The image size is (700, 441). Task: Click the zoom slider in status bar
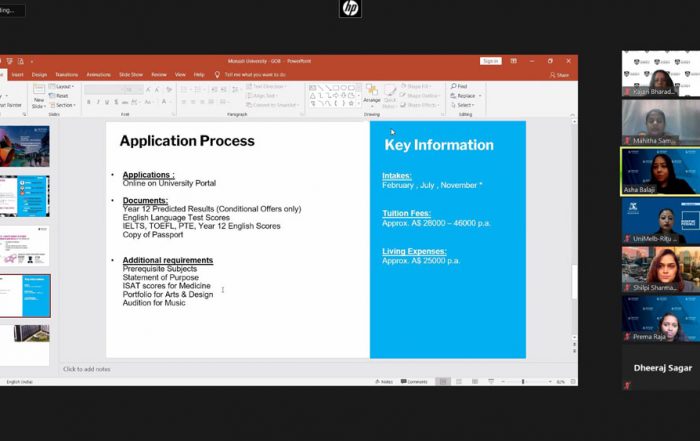526,382
